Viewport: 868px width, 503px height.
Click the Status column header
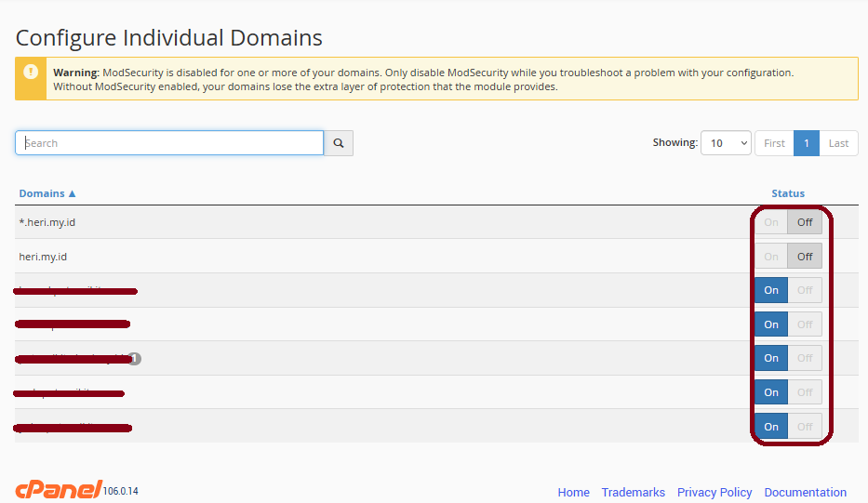click(x=788, y=193)
